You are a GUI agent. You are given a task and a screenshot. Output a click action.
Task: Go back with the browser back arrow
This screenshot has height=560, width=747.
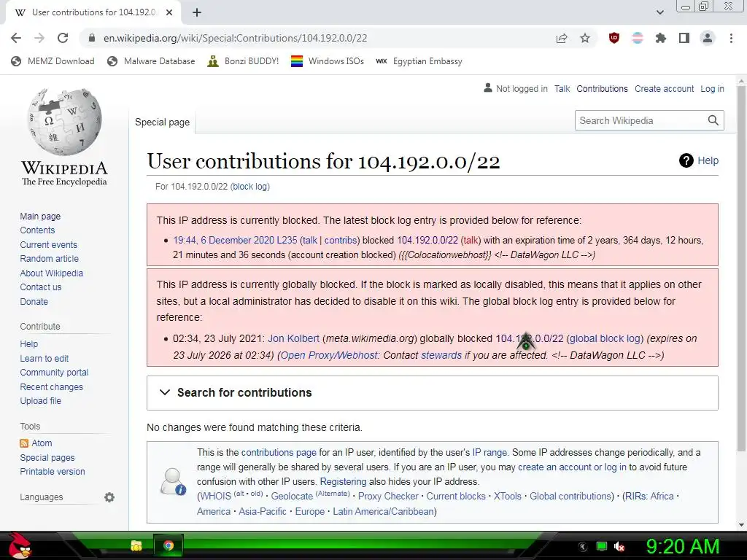coord(16,38)
